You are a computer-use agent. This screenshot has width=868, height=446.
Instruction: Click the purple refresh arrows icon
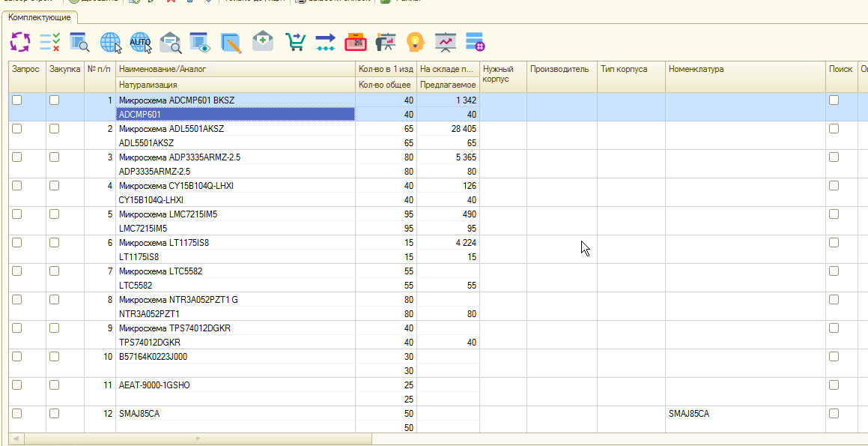(19, 42)
